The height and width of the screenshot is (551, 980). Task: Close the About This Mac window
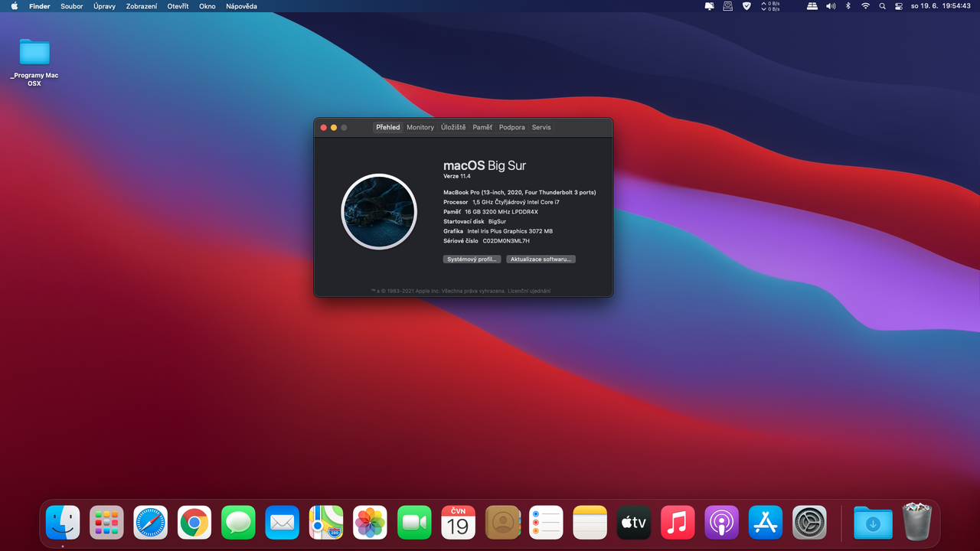324,128
